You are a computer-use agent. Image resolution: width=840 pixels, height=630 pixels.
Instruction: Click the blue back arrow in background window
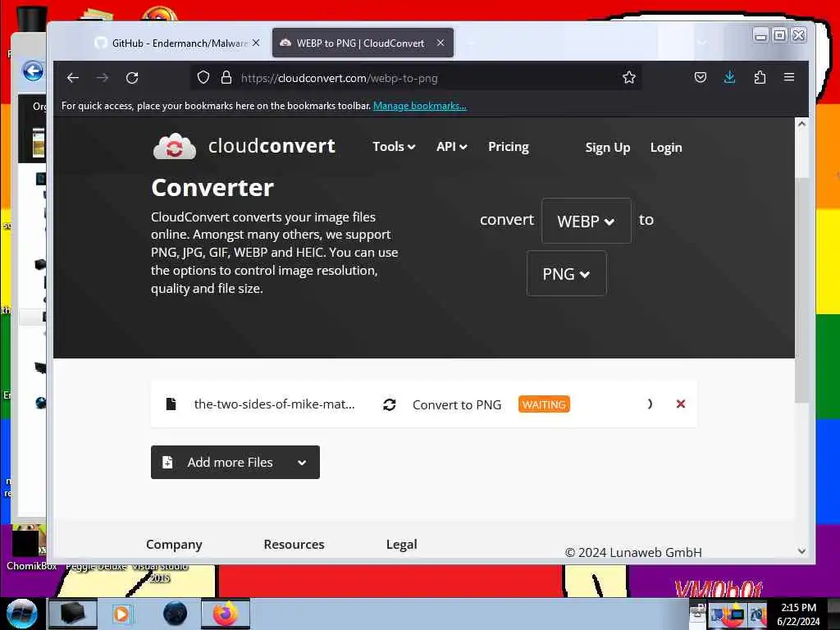click(x=33, y=71)
